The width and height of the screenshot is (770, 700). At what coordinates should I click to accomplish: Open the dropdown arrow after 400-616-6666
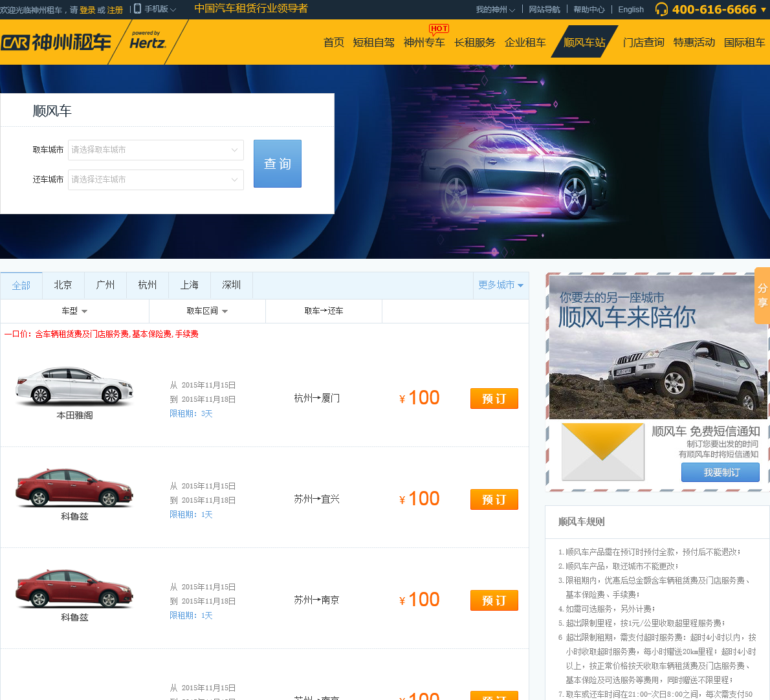coord(764,10)
